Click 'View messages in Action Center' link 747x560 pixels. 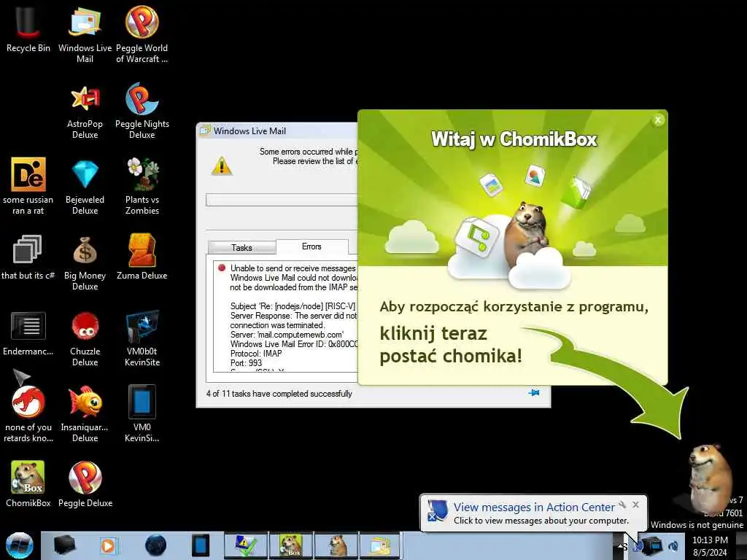coord(533,507)
